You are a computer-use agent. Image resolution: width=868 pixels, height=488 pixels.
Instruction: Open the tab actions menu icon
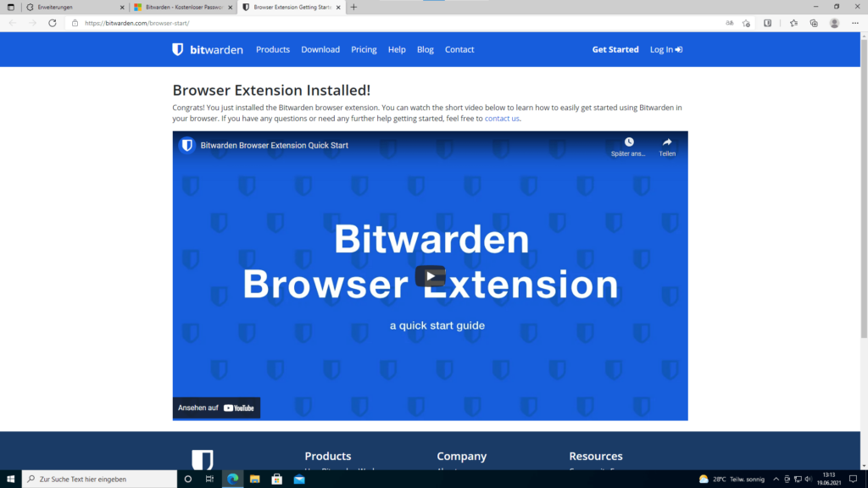[10, 7]
